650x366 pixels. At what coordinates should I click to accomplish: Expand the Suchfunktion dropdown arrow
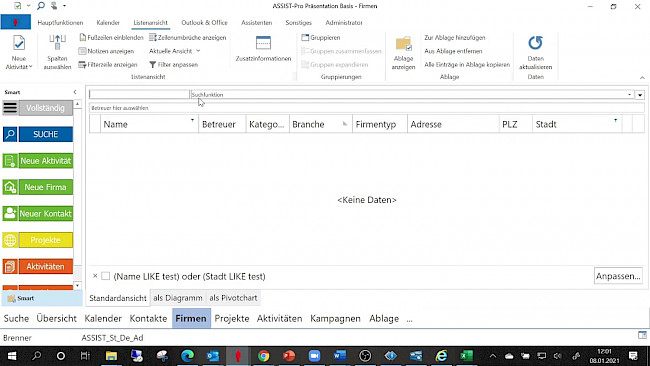629,95
